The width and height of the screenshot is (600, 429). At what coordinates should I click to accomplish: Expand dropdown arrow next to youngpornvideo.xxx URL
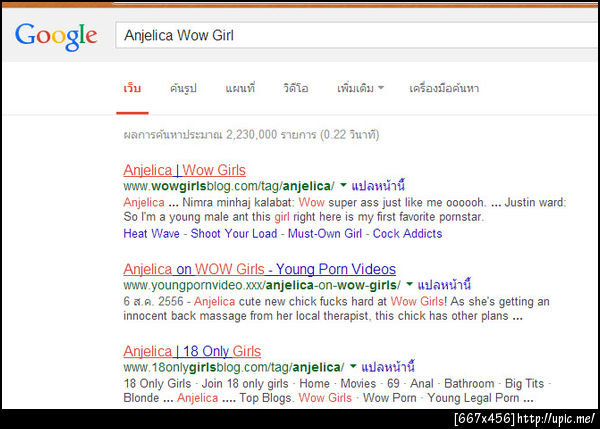pos(409,284)
